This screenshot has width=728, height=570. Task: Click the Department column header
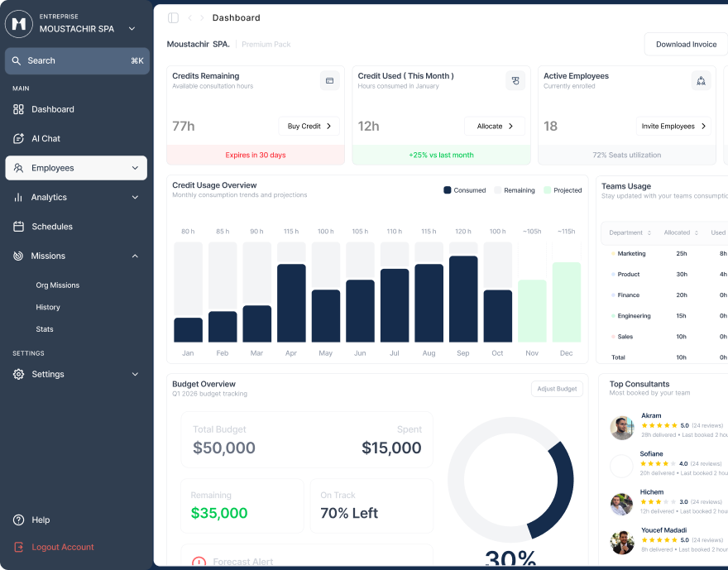[626, 232]
